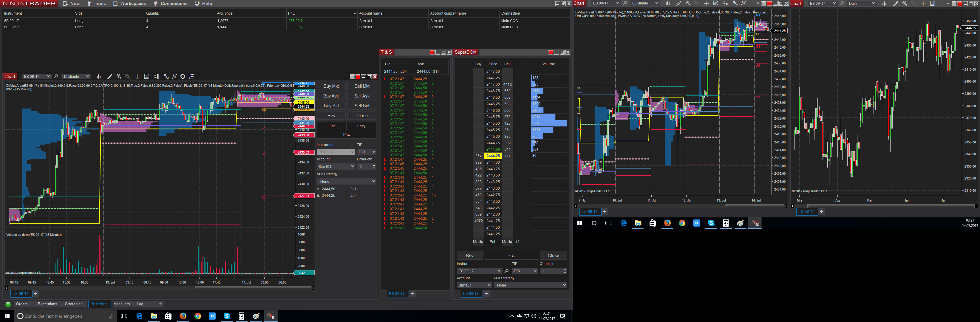Click the Buy Ask button
The width and height of the screenshot is (980, 322).
(x=331, y=96)
